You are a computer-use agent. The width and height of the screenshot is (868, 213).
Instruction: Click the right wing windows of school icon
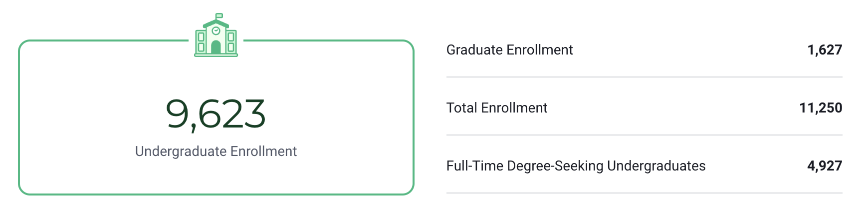tap(230, 42)
